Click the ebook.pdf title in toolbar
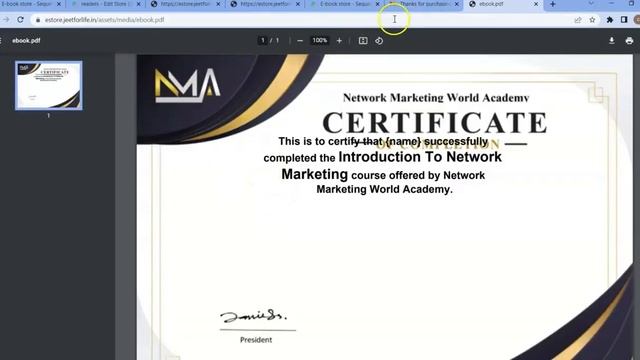This screenshot has height=360, width=640. point(26,41)
